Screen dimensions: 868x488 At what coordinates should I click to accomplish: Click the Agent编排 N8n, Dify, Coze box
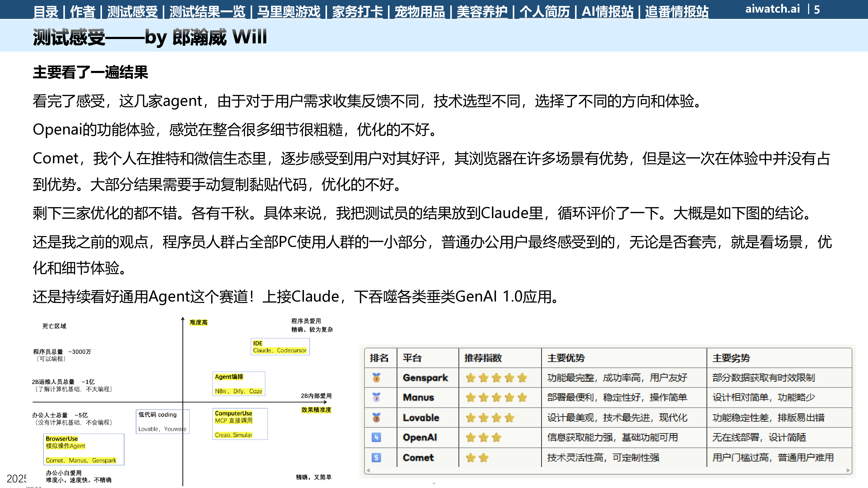pos(238,384)
